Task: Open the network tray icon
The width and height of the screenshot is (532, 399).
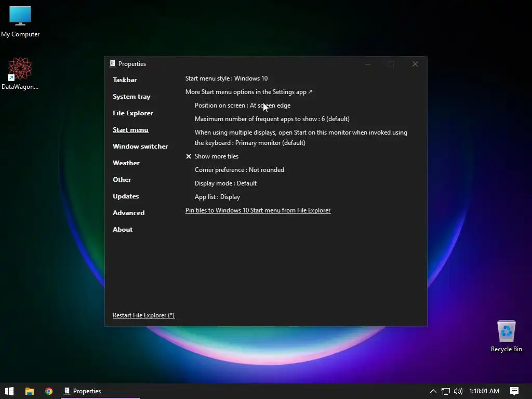Action: point(445,391)
